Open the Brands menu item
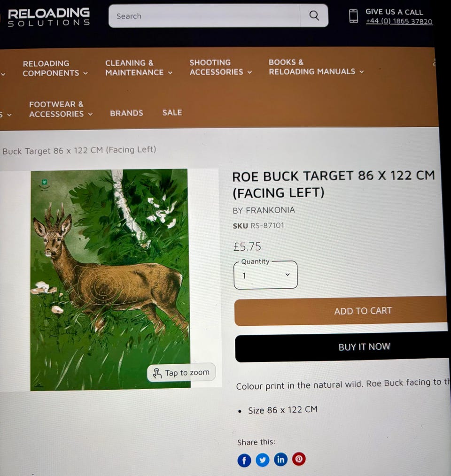 pyautogui.click(x=126, y=113)
